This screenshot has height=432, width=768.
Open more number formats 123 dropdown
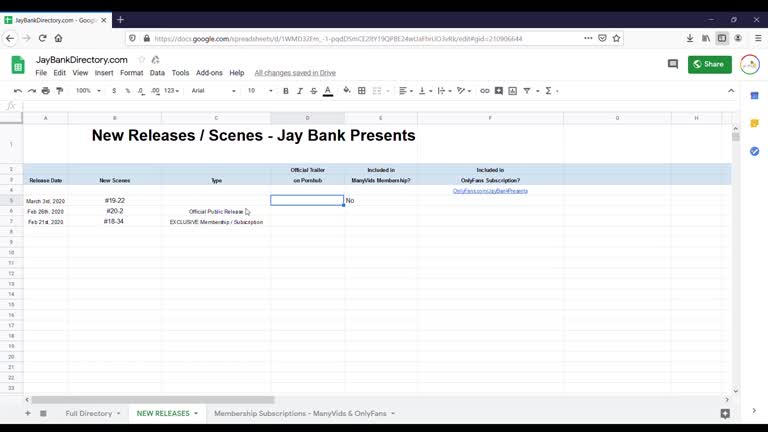[x=171, y=91]
